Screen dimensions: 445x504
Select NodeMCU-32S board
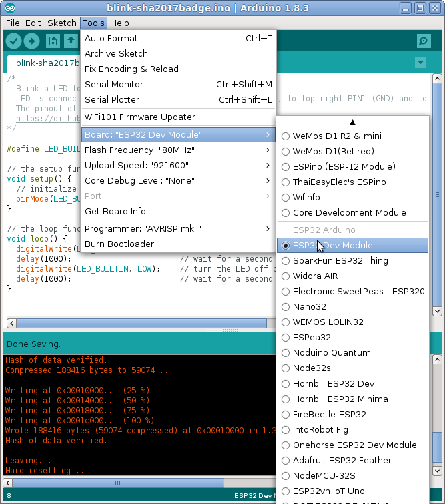[352, 476]
